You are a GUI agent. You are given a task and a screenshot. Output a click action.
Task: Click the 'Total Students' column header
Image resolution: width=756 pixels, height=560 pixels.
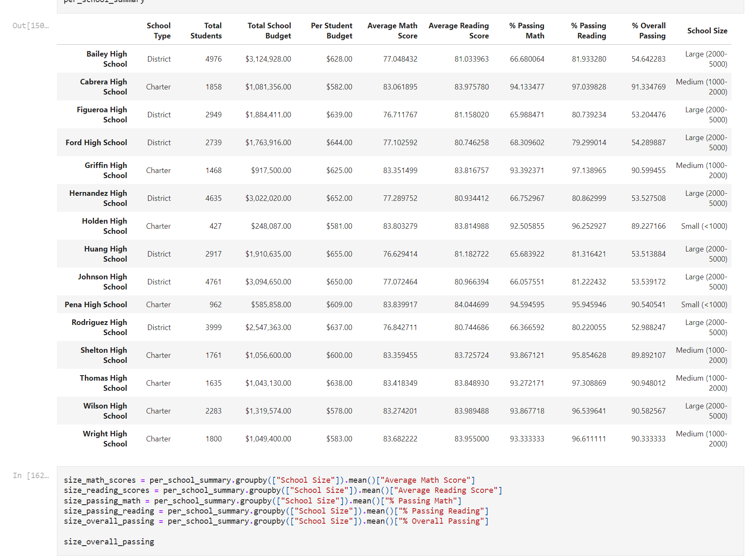click(206, 31)
